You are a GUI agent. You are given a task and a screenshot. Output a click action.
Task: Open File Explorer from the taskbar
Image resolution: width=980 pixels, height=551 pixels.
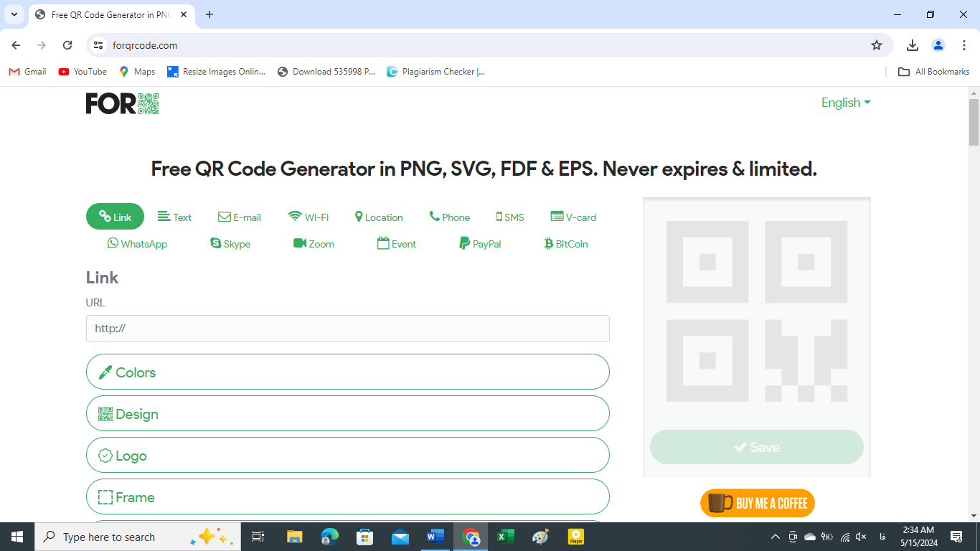pyautogui.click(x=294, y=537)
